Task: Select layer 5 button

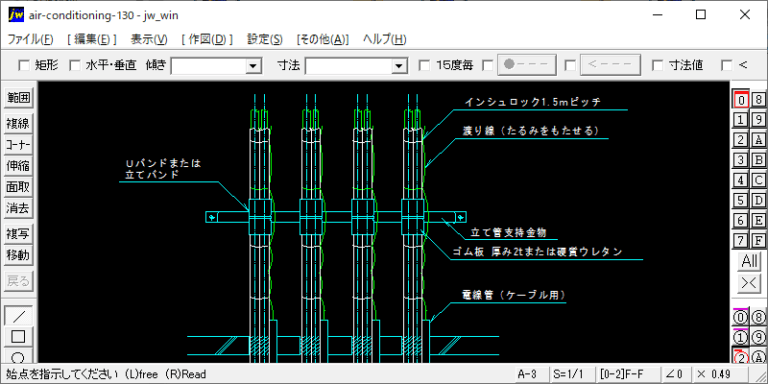Action: 741,200
